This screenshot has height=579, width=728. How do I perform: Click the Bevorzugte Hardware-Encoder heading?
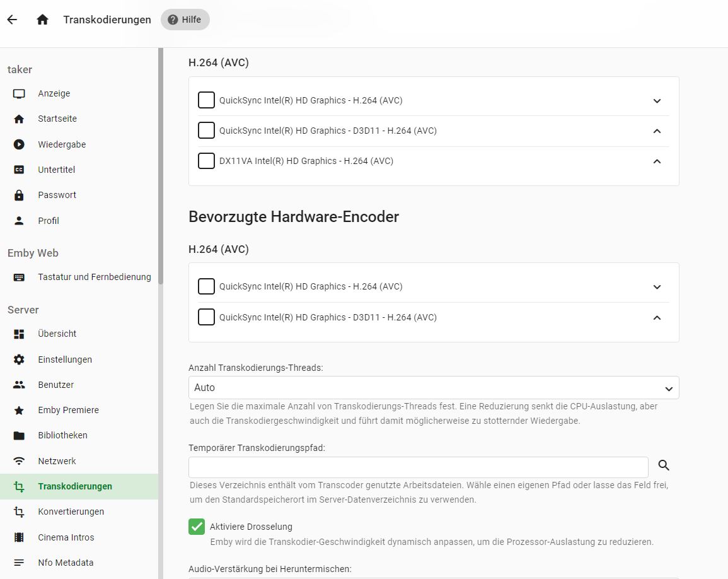(x=294, y=217)
